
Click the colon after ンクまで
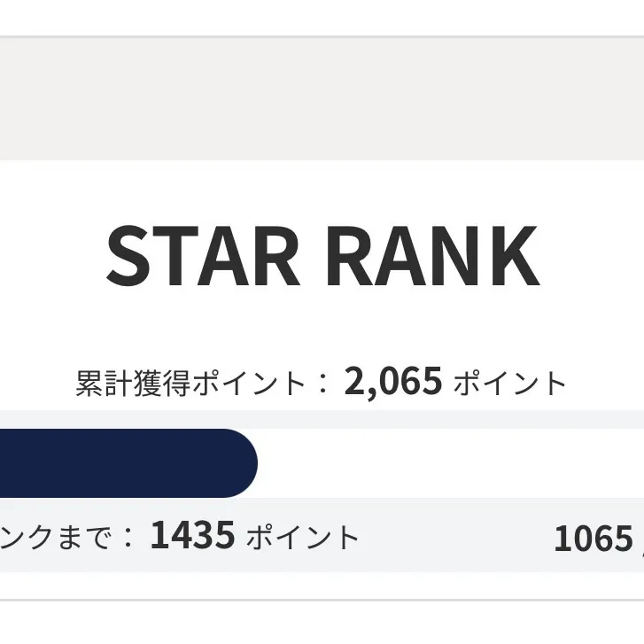coord(130,538)
